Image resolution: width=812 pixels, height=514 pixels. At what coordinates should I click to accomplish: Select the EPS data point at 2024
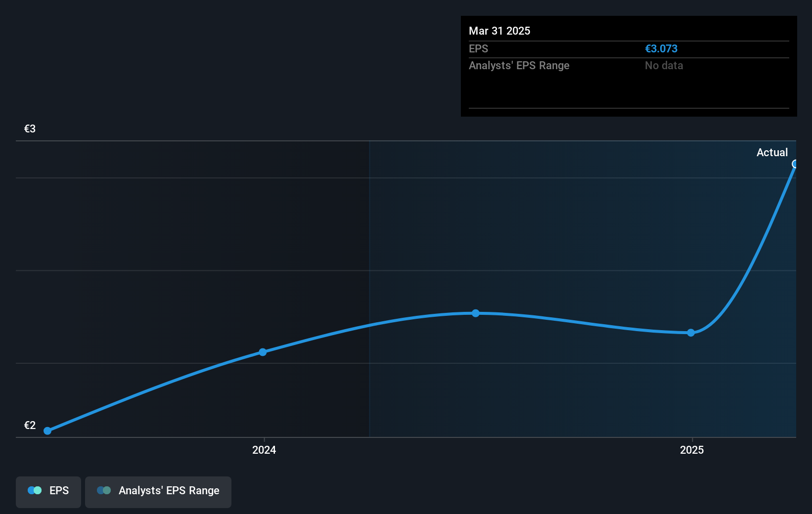[x=263, y=352]
